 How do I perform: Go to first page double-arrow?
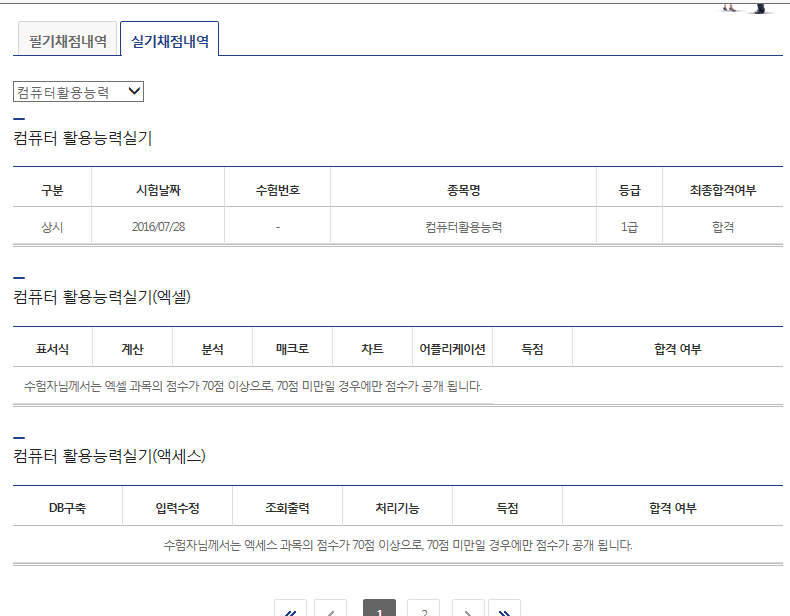click(x=290, y=608)
